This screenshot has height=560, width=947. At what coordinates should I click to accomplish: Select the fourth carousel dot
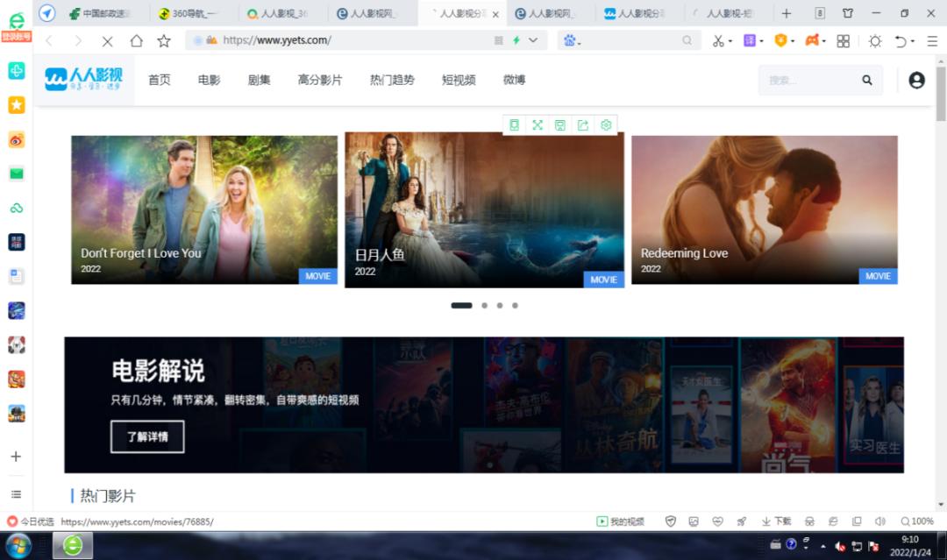(515, 305)
